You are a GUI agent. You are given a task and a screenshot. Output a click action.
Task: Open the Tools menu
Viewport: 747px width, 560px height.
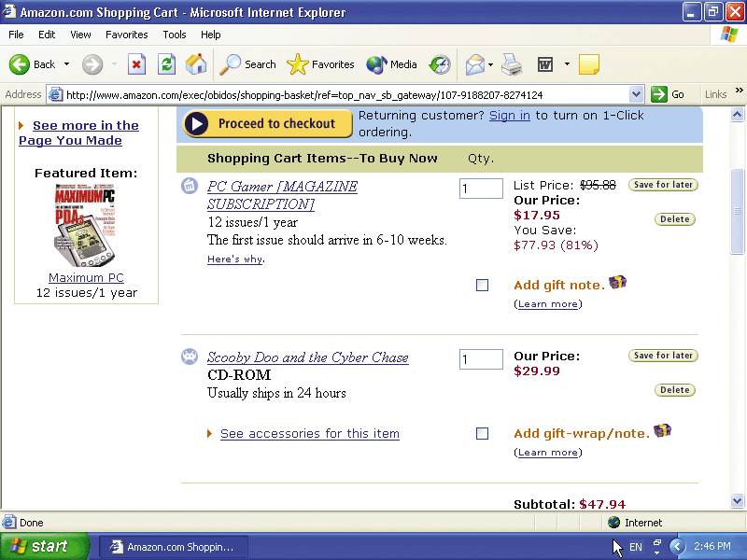point(175,35)
